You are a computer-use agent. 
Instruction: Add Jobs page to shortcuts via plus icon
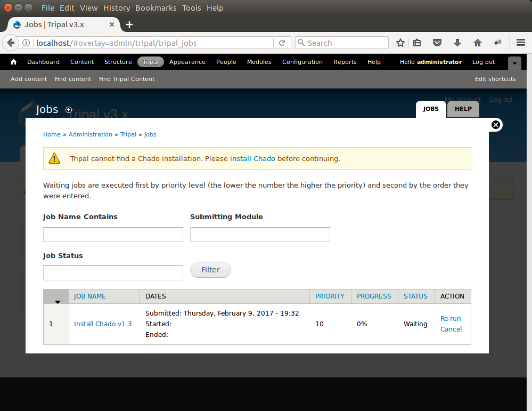pyautogui.click(x=69, y=110)
